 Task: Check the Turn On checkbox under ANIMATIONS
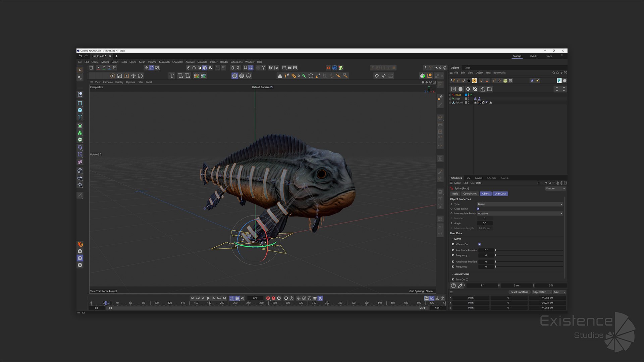(467, 280)
